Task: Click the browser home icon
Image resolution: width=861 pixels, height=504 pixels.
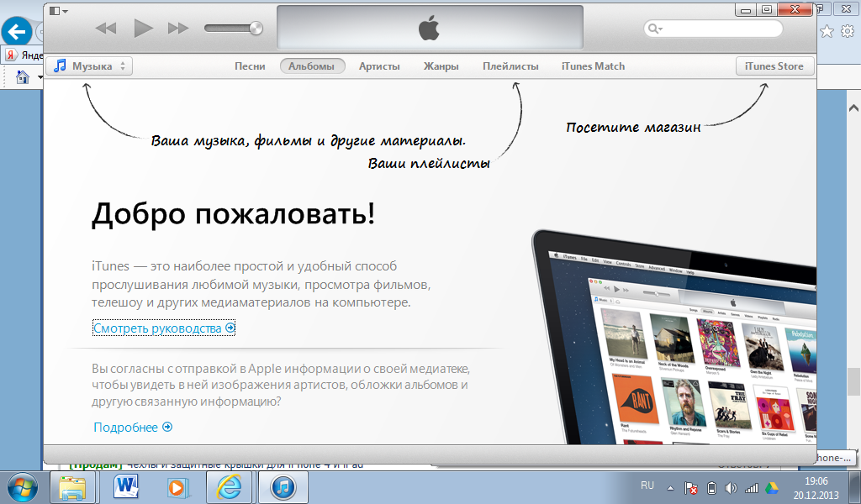Action: pos(23,76)
